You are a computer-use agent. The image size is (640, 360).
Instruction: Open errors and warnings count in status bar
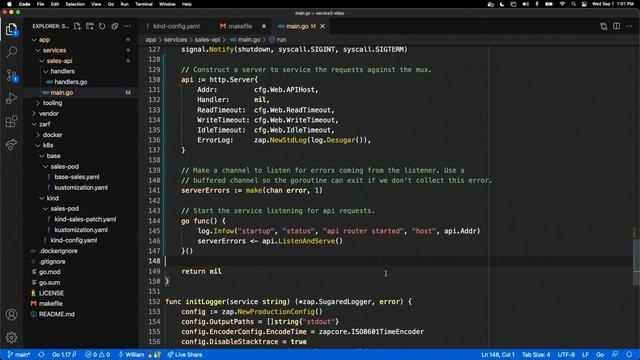[x=98, y=355]
